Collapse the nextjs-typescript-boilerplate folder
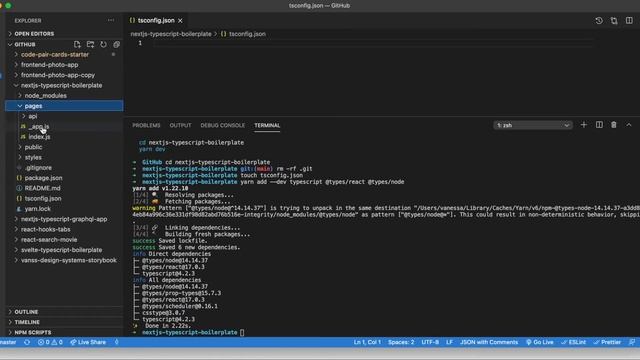Screen dimensions: 640x360 [x=61, y=85]
